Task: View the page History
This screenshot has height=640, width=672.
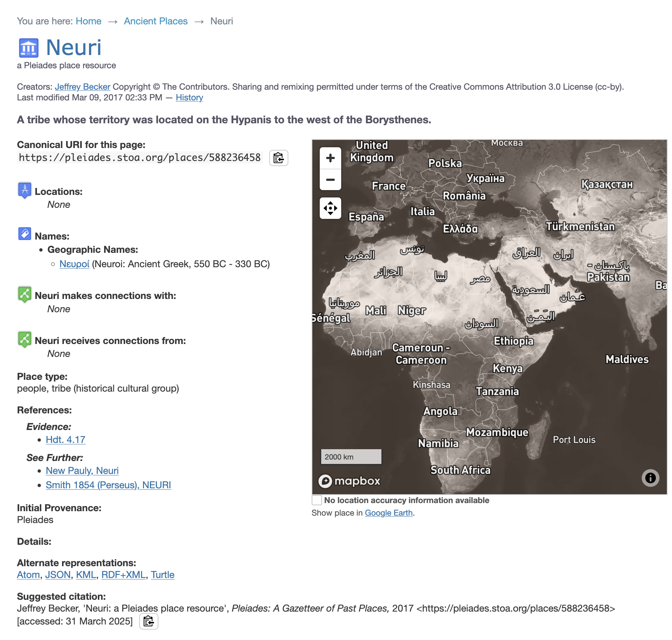Action: 189,97
